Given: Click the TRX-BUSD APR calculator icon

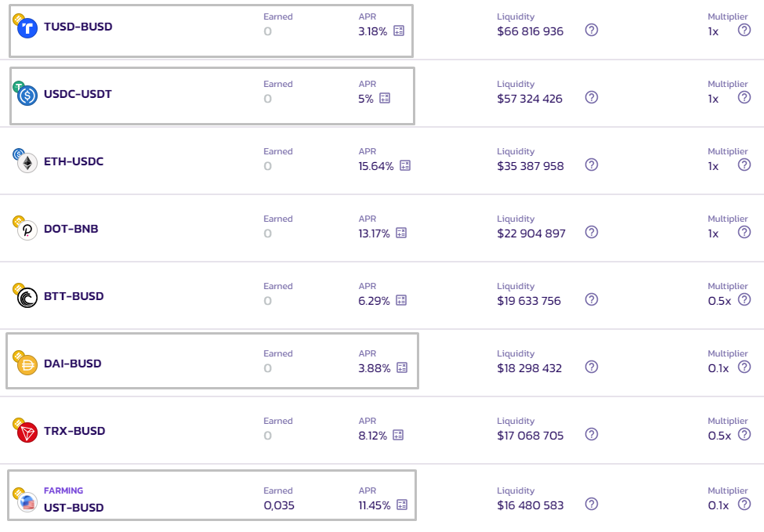Looking at the screenshot, I should pos(398,435).
